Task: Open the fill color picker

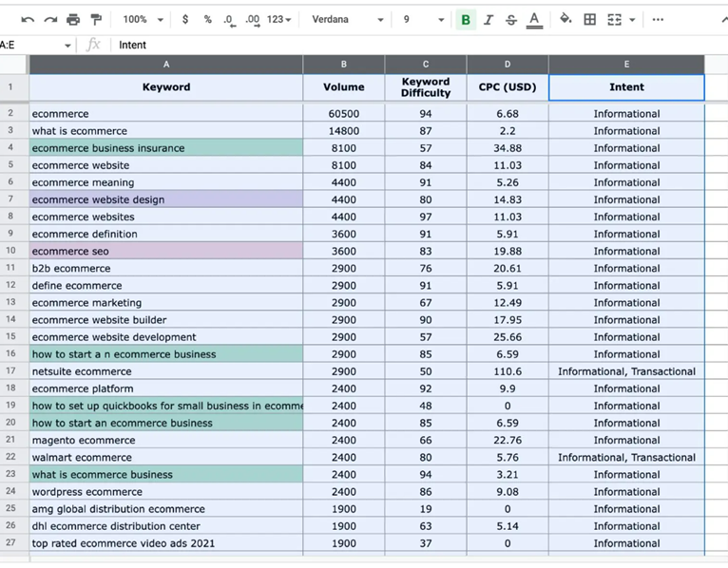Action: tap(565, 19)
